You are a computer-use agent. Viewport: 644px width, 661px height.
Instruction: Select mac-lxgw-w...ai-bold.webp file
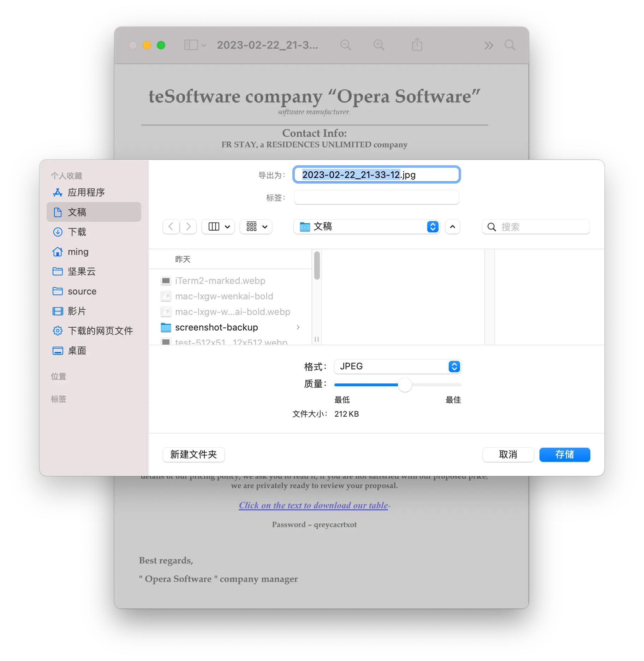pyautogui.click(x=230, y=312)
